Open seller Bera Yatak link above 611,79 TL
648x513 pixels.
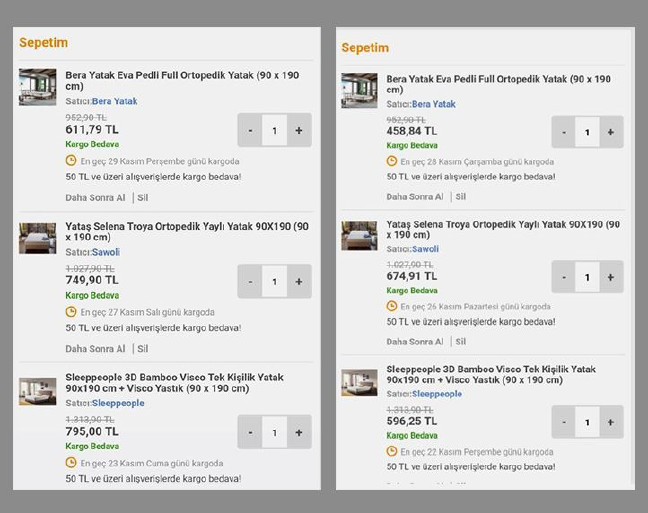[114, 101]
